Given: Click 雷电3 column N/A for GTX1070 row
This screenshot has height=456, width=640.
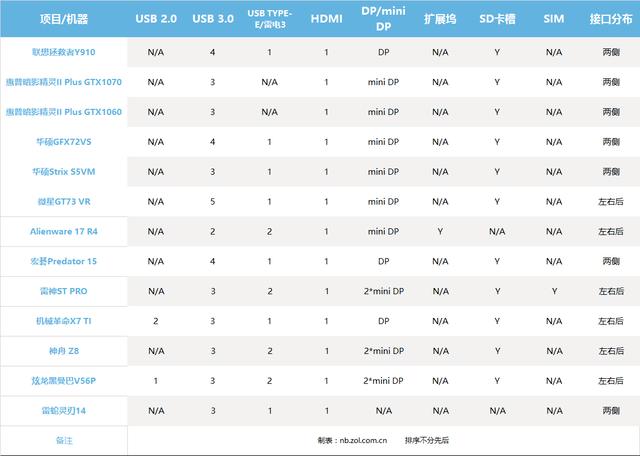Looking at the screenshot, I should pos(269,82).
